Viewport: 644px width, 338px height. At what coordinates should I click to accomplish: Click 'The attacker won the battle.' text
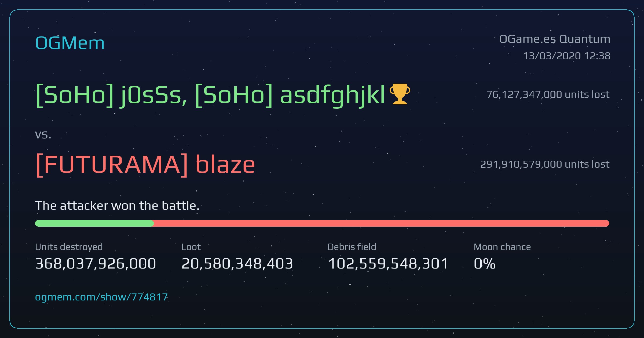coord(117,206)
